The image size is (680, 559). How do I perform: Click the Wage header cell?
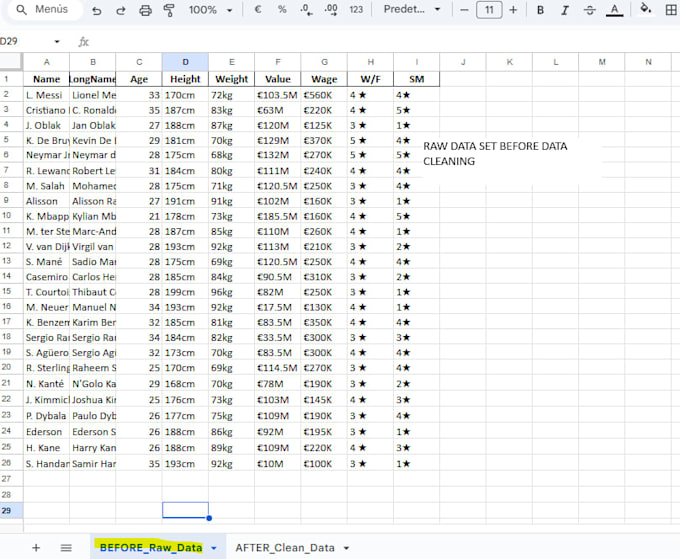[x=324, y=79]
